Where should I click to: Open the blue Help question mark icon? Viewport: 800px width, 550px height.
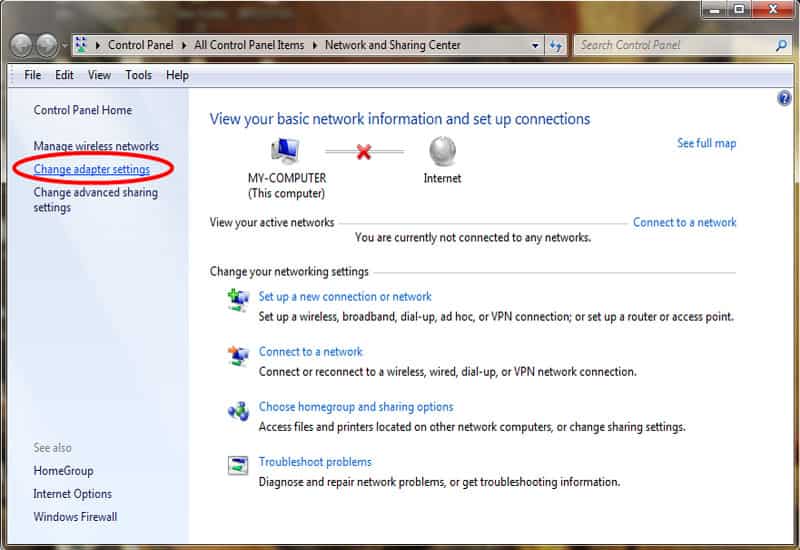(784, 98)
